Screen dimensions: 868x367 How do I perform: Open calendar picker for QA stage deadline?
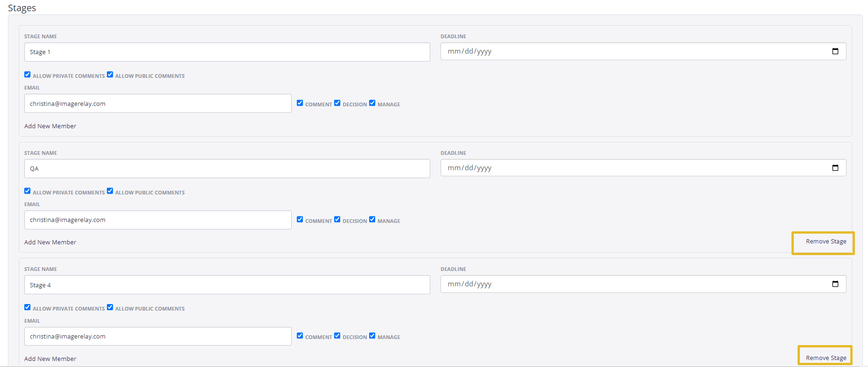tap(835, 168)
